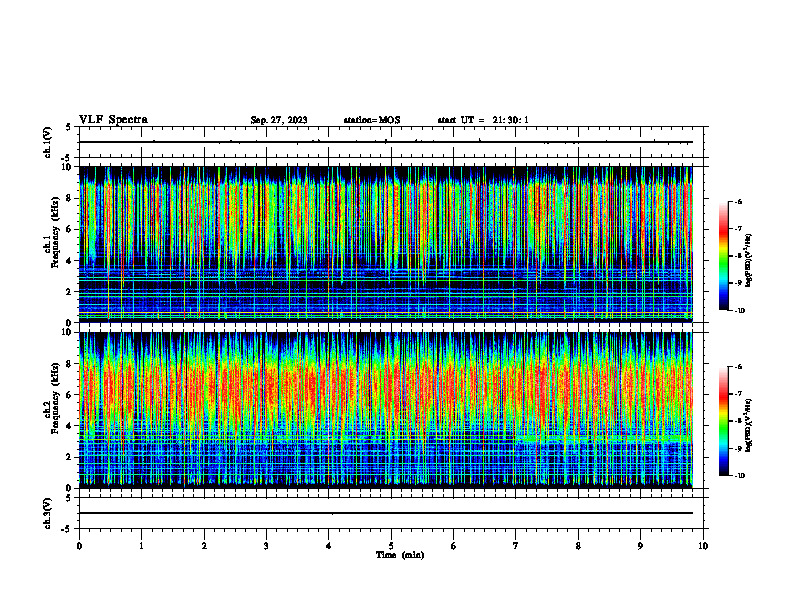
Task: Click the "-6" label on ch.1 colorbar
Action: [738, 202]
